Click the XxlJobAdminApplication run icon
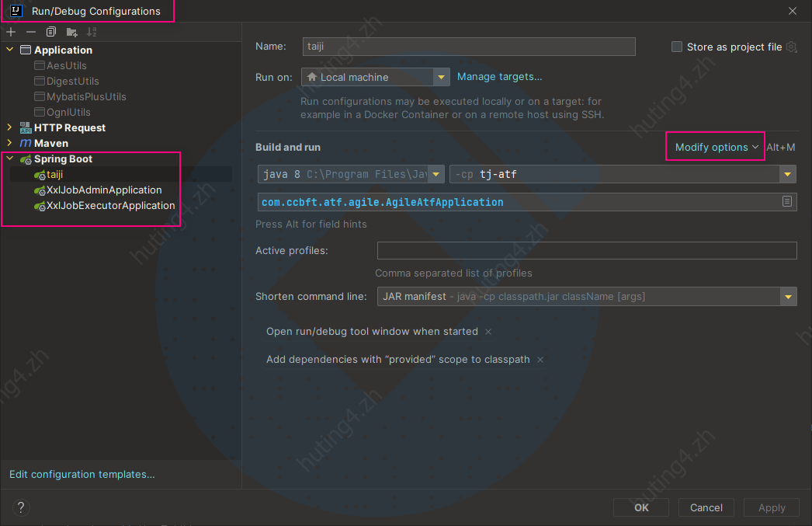 click(40, 190)
